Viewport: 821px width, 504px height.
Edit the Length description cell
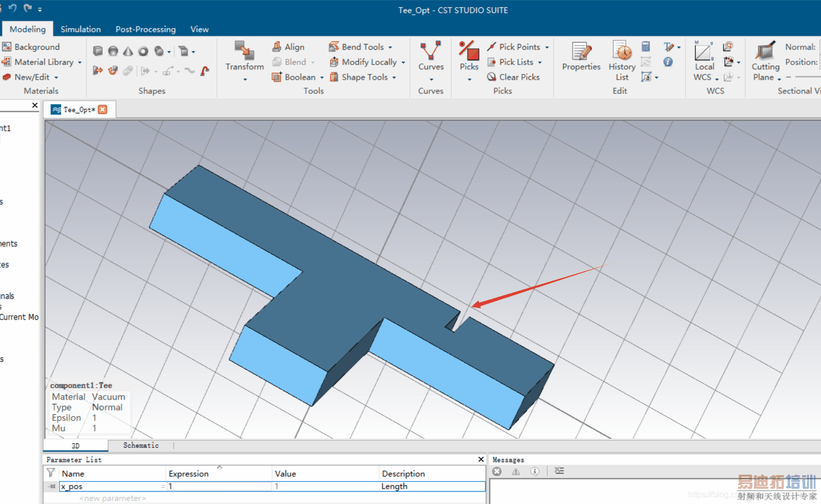tap(432, 486)
